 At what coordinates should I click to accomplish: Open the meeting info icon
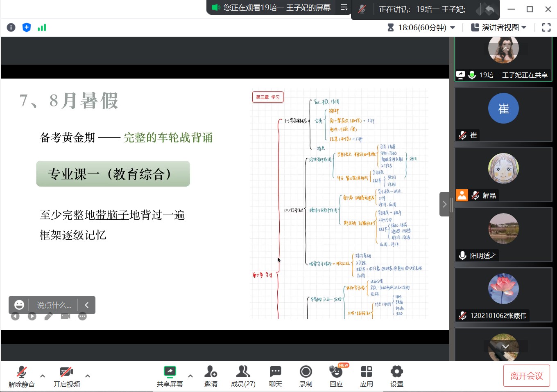[11, 27]
